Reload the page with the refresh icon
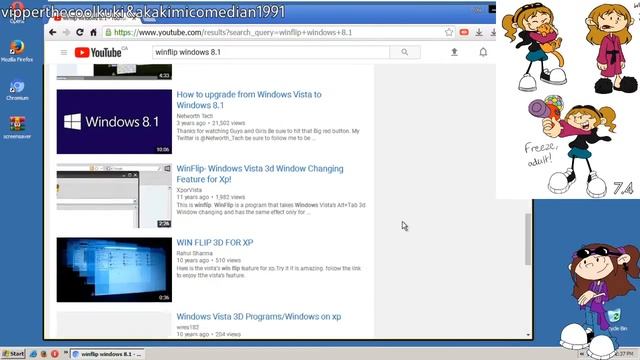 [80, 32]
